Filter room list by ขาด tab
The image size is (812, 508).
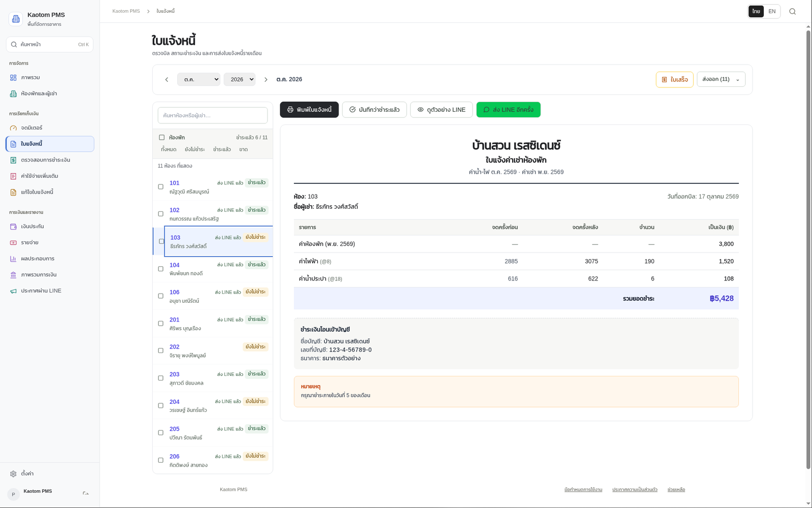coord(244,149)
